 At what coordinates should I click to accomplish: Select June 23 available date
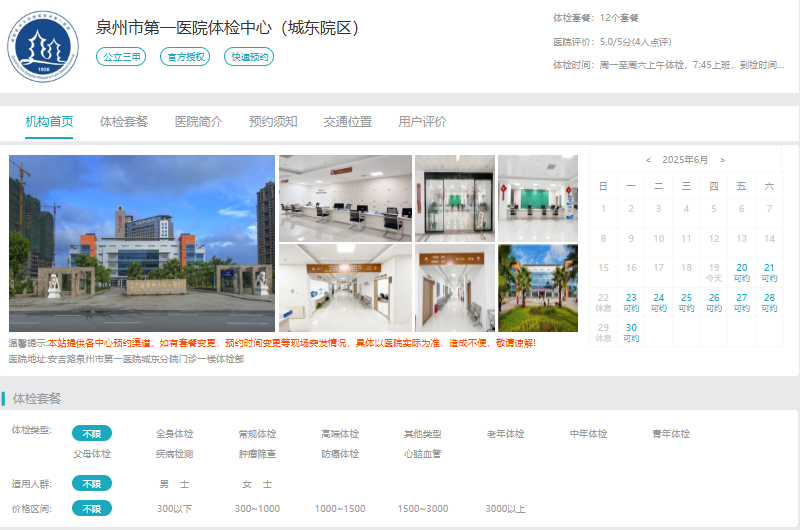(631, 302)
